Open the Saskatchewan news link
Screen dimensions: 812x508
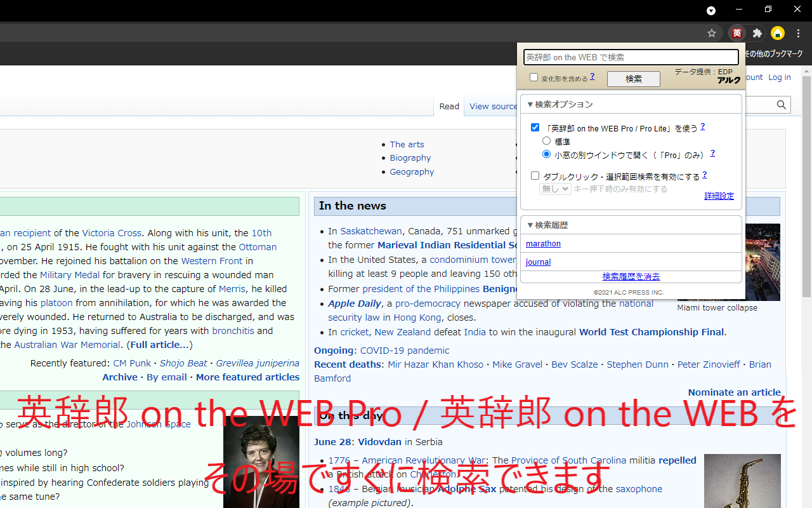(x=371, y=231)
